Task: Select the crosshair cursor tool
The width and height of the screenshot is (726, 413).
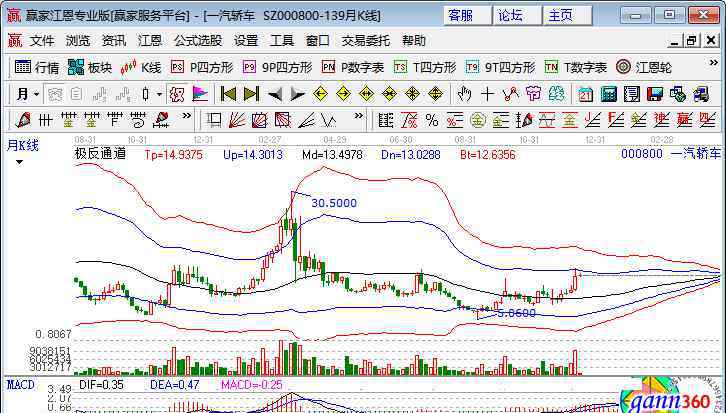Action: [x=487, y=94]
